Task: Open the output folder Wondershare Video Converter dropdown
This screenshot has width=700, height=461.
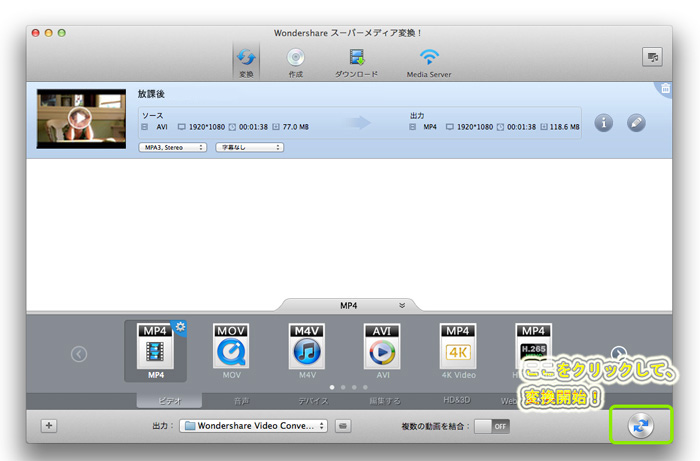Action: (x=254, y=425)
